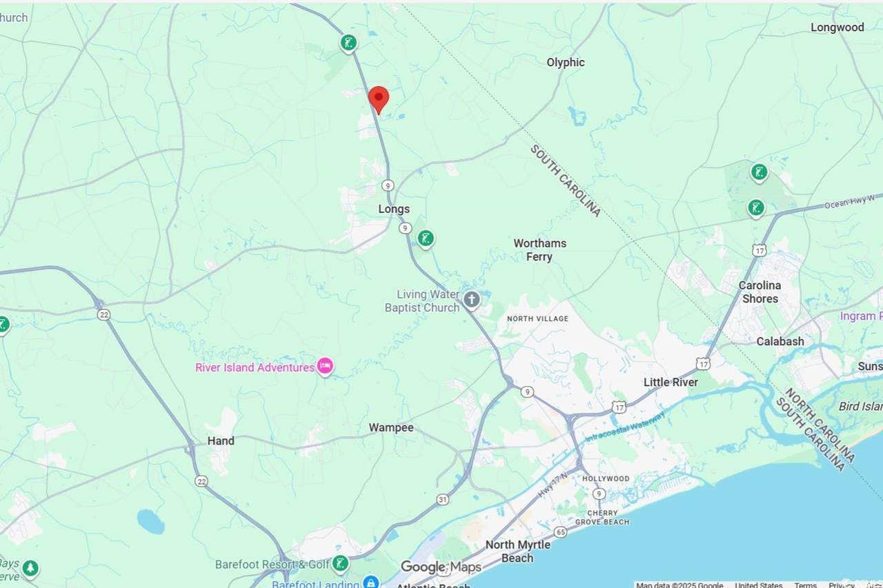This screenshot has width=883, height=588.
Task: Click the Longs town label
Action: pos(394,209)
